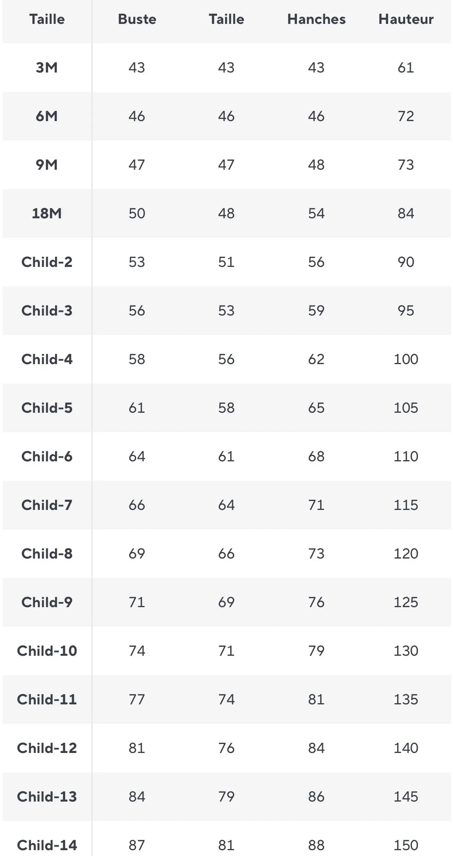Select the Hauteur column header
The height and width of the screenshot is (868, 453).
coord(406,19)
